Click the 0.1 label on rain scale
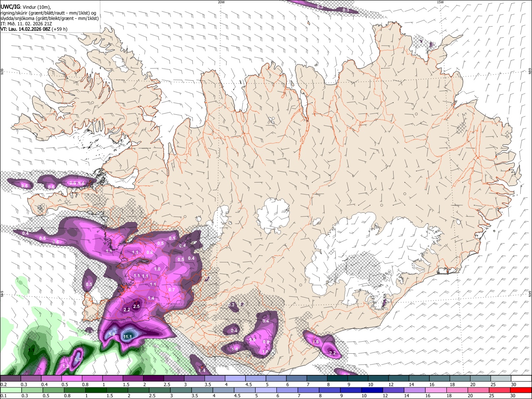Screen dimensions: 532x399 pyautogui.click(x=3, y=396)
